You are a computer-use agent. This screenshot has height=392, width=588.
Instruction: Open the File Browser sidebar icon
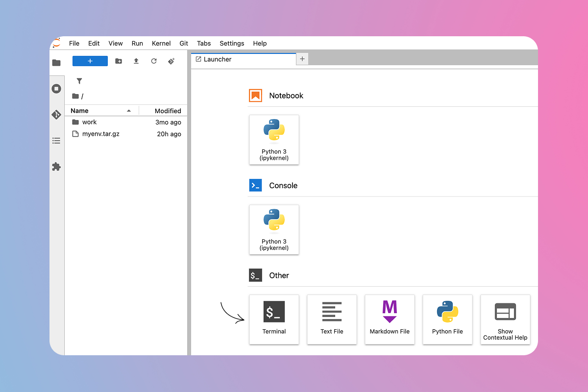pyautogui.click(x=56, y=63)
